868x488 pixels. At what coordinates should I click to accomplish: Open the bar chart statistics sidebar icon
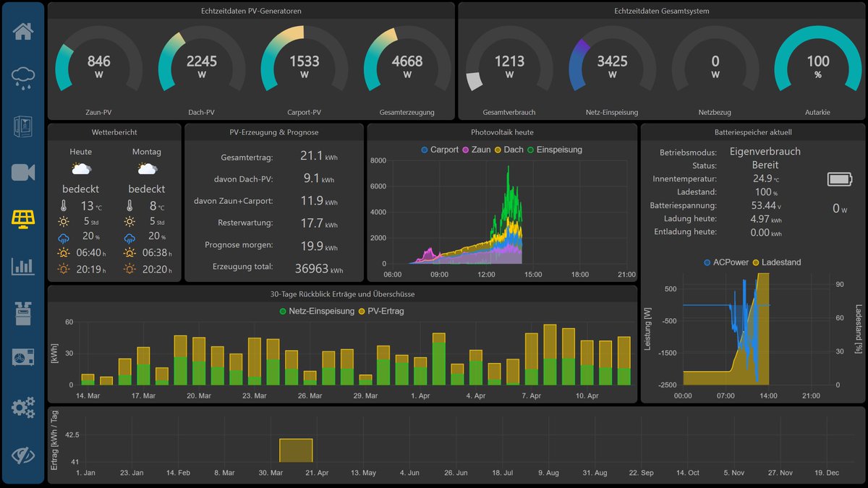click(x=23, y=266)
